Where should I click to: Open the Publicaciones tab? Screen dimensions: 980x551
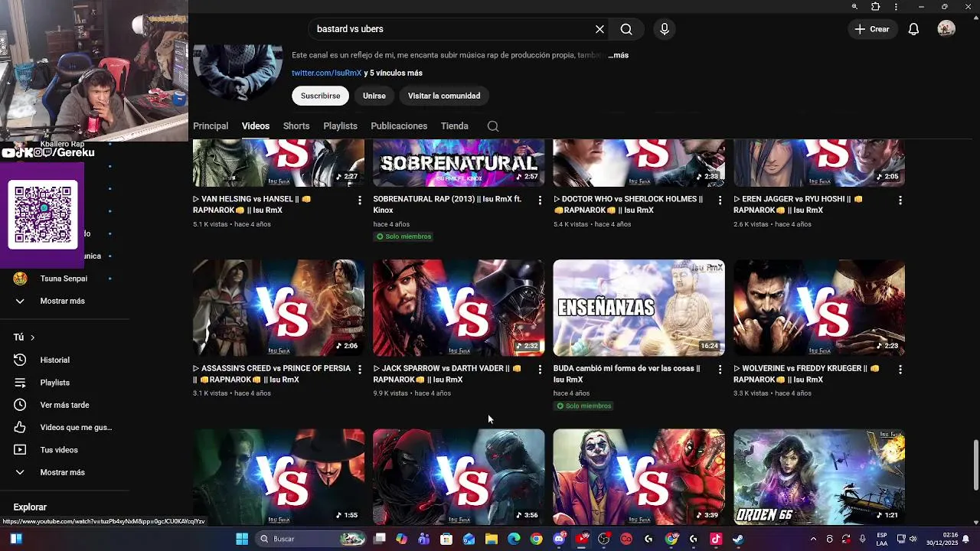[x=399, y=126]
